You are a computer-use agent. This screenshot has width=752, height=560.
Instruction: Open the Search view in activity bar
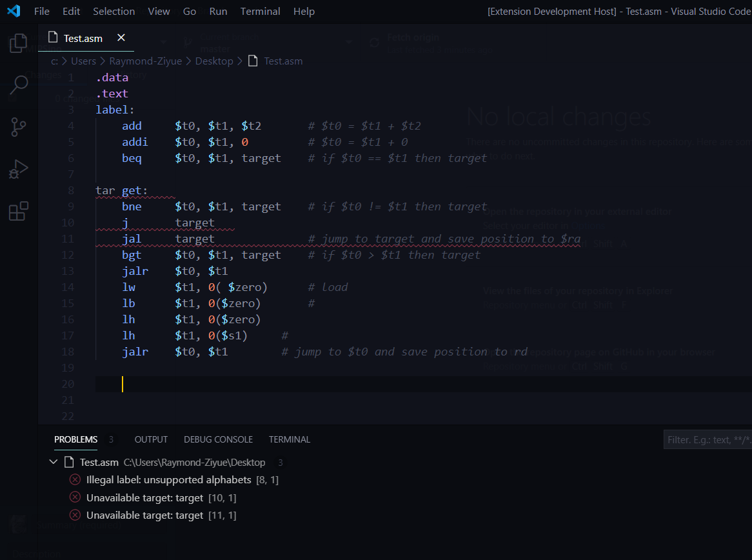[x=19, y=85]
